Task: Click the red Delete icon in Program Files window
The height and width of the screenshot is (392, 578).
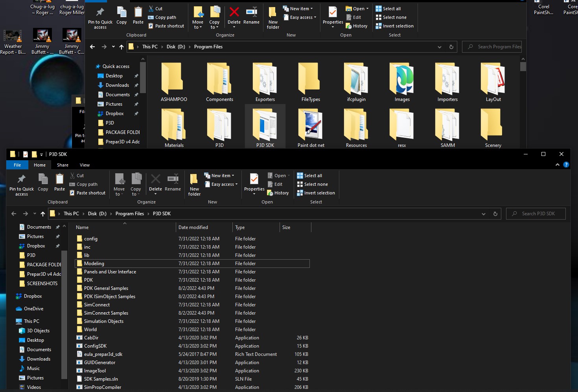Action: tap(234, 12)
